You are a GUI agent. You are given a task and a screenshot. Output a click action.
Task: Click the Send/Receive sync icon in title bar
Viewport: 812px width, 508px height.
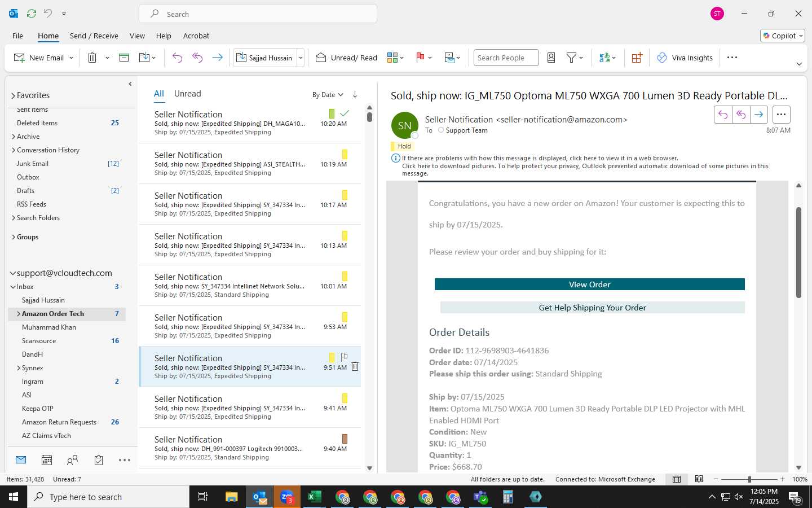[x=32, y=14]
